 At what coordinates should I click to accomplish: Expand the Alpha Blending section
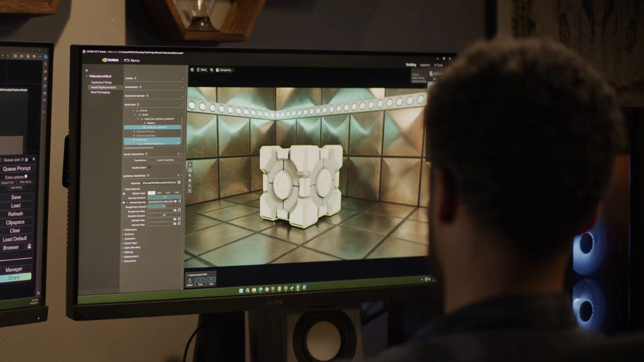click(x=123, y=248)
